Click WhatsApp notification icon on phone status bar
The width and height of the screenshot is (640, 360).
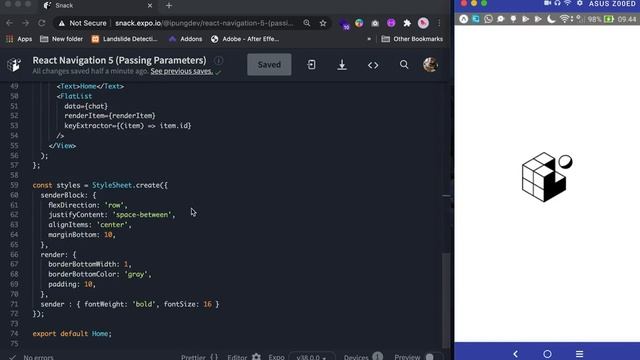click(488, 19)
